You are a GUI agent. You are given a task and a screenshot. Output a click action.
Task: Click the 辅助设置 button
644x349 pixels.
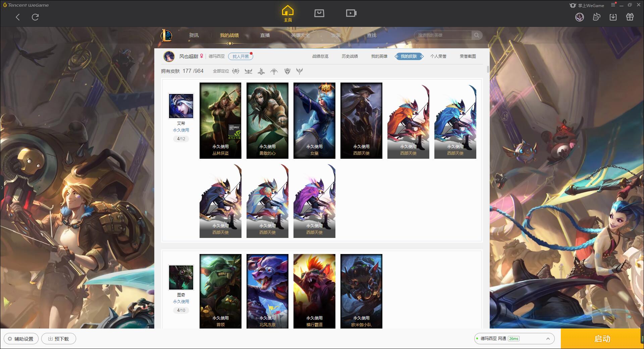coord(21,339)
